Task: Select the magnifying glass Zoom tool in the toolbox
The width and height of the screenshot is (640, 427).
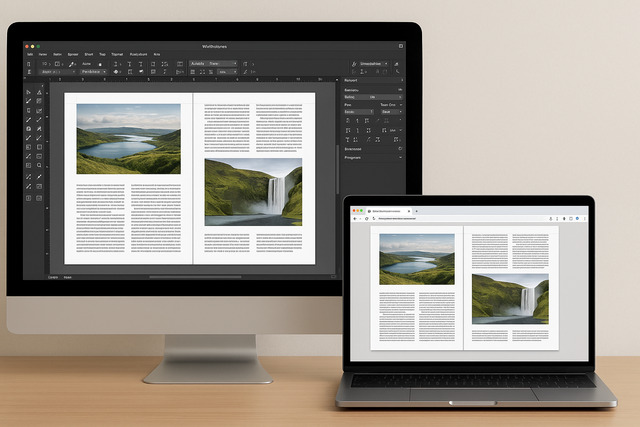Action: [39, 165]
